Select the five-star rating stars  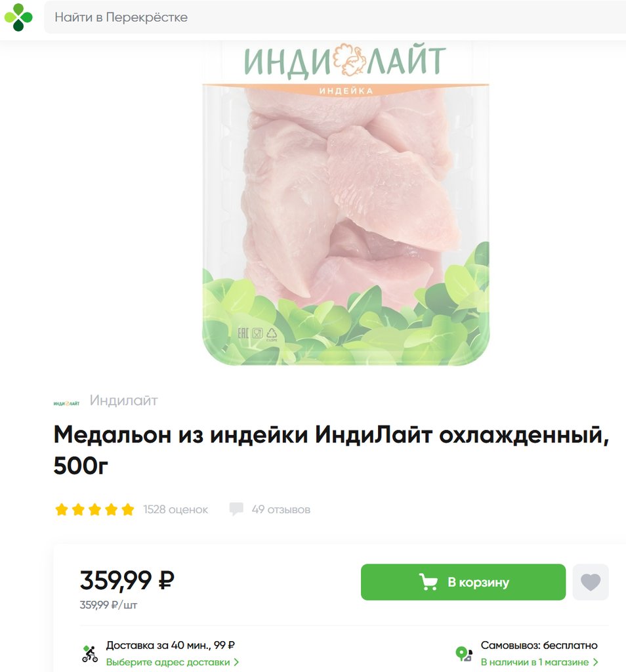[x=94, y=509]
